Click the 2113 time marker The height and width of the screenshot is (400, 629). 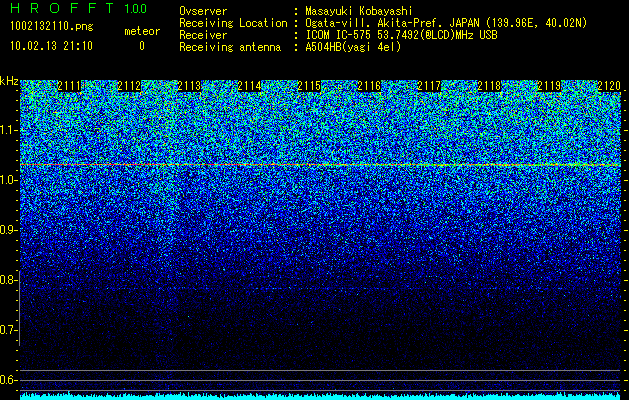[189, 86]
